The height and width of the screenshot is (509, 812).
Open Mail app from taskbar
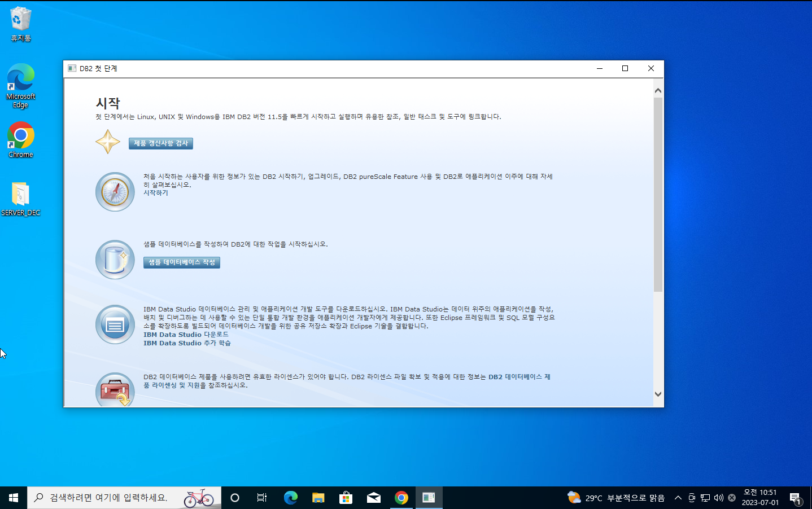[x=373, y=498]
